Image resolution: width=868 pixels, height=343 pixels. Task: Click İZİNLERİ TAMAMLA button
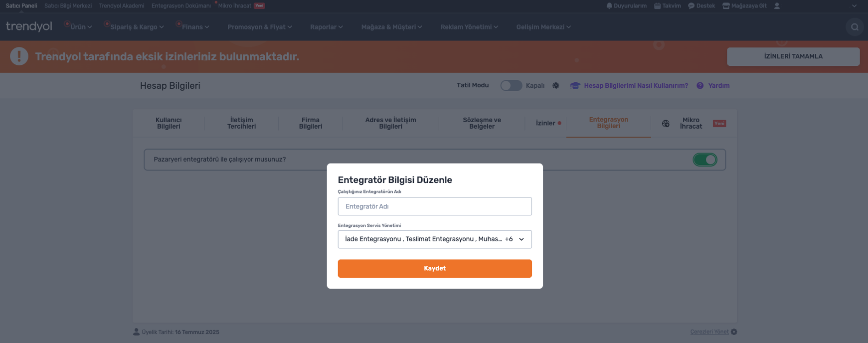pyautogui.click(x=793, y=56)
